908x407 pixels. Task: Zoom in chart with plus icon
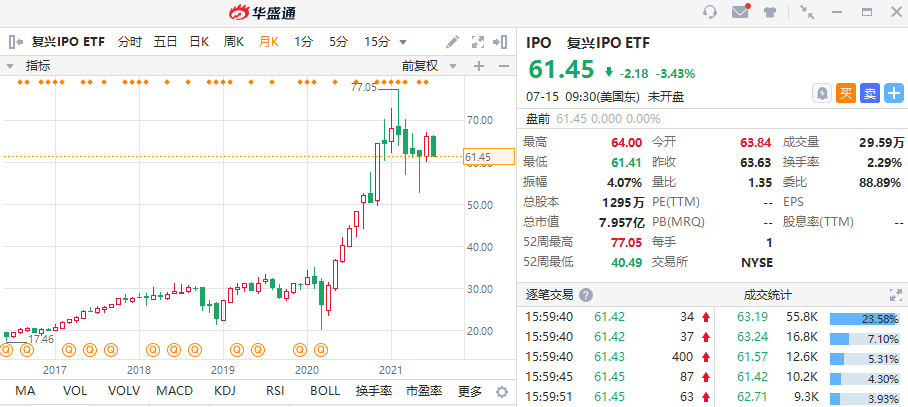pyautogui.click(x=479, y=66)
